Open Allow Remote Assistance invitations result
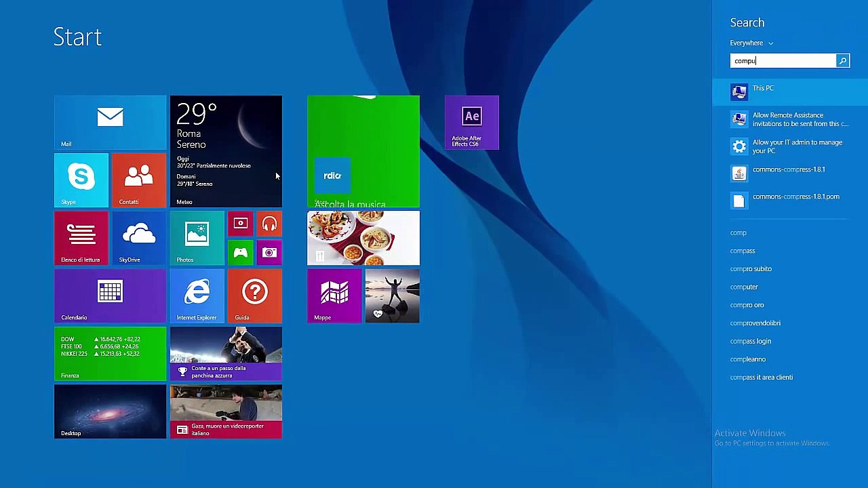 point(790,119)
